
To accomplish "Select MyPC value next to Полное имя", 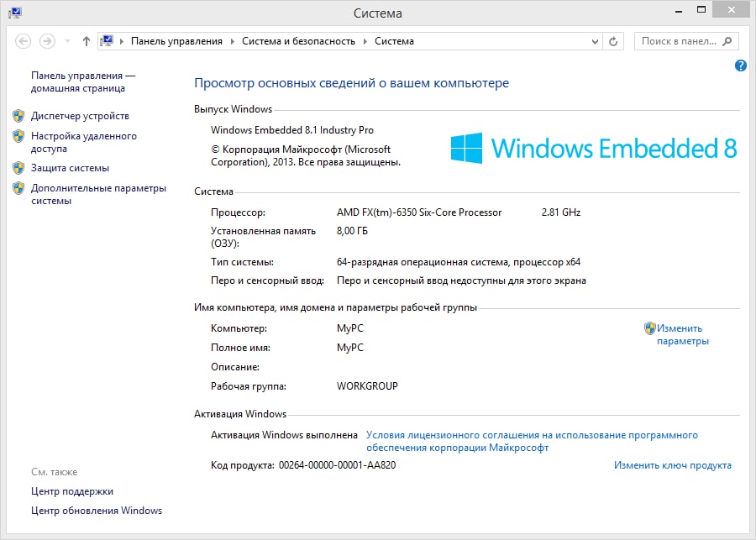I will (350, 348).
